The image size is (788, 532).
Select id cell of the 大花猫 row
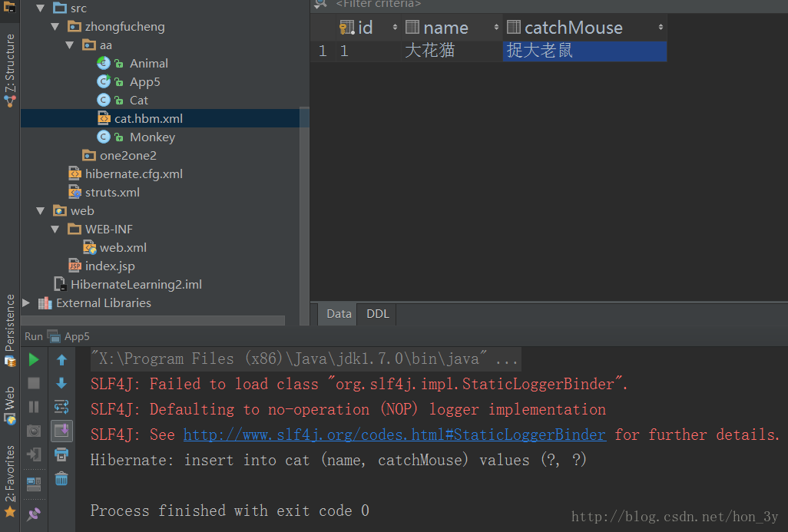coord(369,51)
